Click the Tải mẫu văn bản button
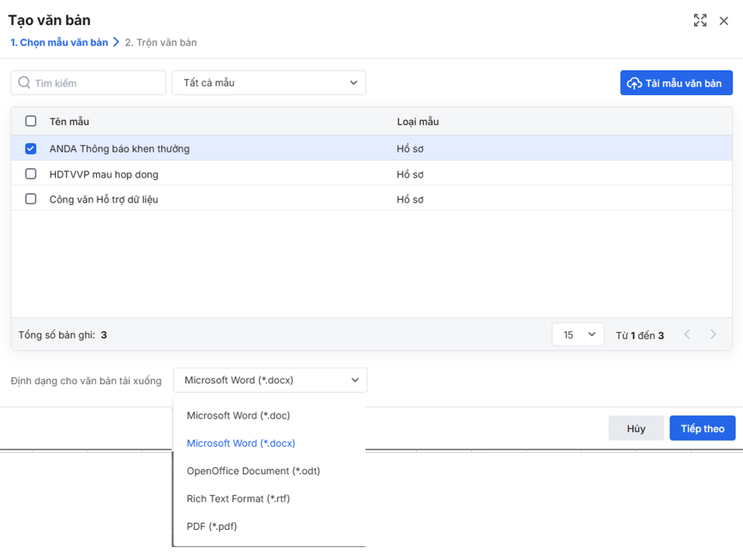This screenshot has height=560, width=743. click(x=676, y=83)
